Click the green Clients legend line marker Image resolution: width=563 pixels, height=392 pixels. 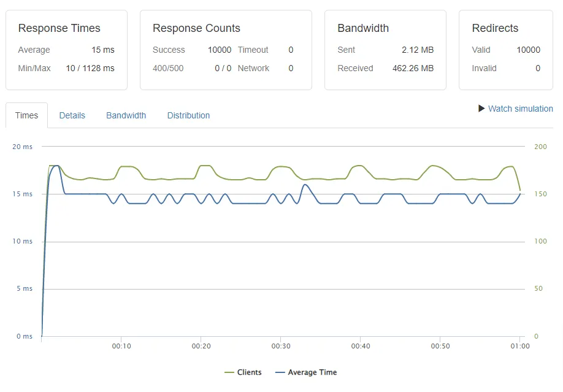tap(229, 372)
